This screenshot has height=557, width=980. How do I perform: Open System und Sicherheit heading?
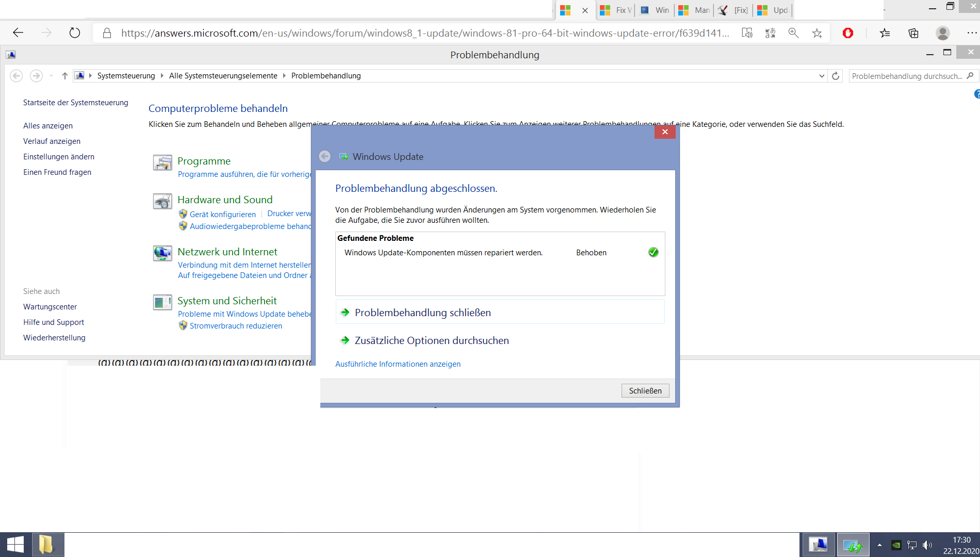tap(227, 301)
